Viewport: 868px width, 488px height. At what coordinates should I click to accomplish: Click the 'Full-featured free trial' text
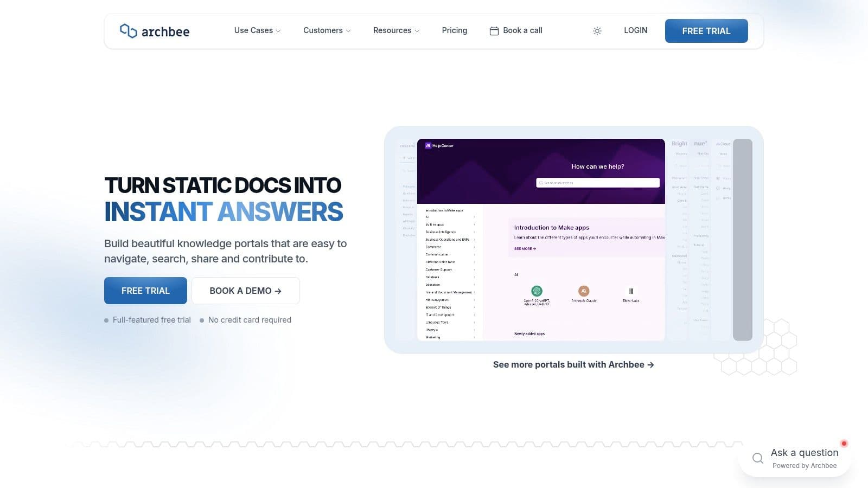pos(152,320)
